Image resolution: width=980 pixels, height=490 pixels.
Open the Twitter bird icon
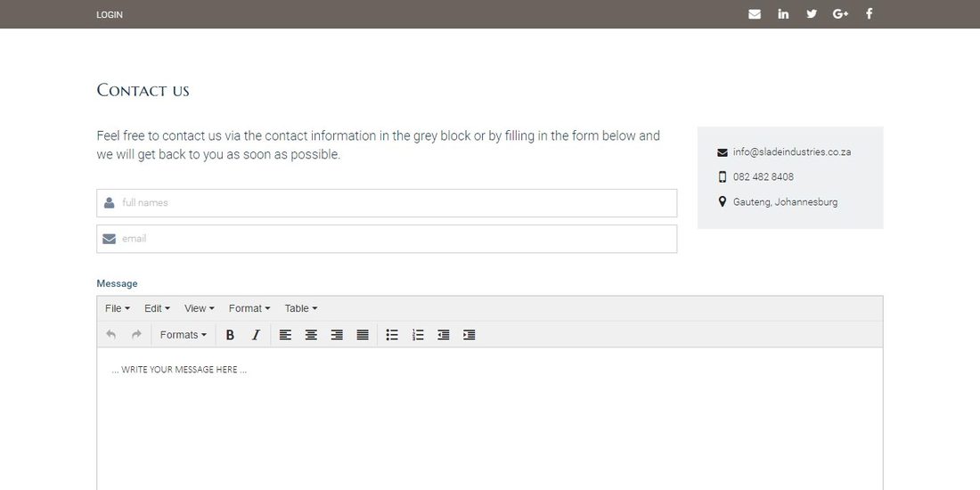point(812,13)
